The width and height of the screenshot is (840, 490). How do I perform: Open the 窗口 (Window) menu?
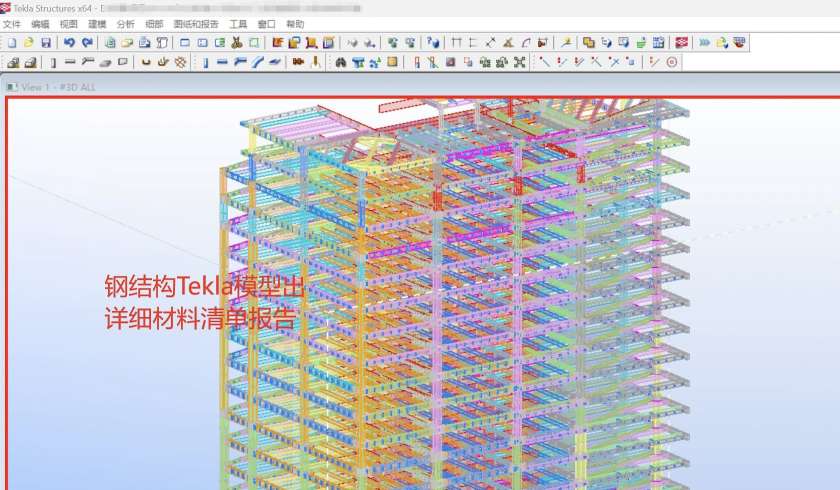(x=266, y=25)
